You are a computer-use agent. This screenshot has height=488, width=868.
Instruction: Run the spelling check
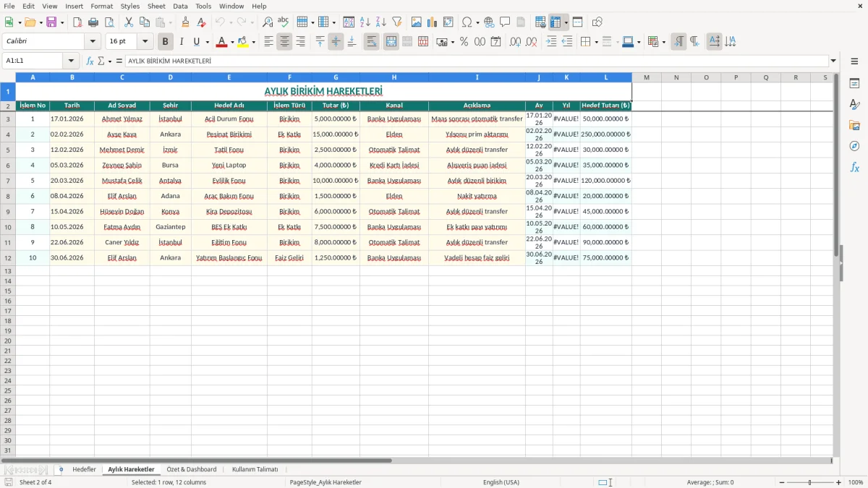pos(284,22)
